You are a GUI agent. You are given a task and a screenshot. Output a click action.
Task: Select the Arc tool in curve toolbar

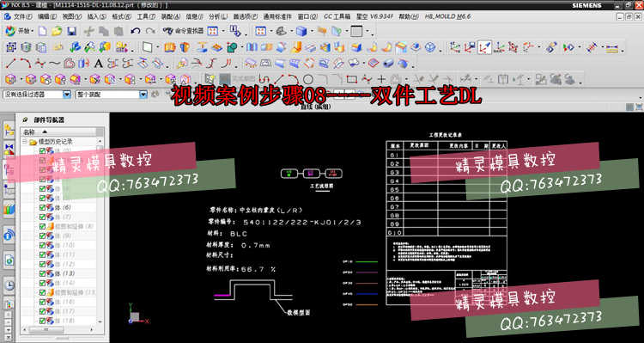25,64
